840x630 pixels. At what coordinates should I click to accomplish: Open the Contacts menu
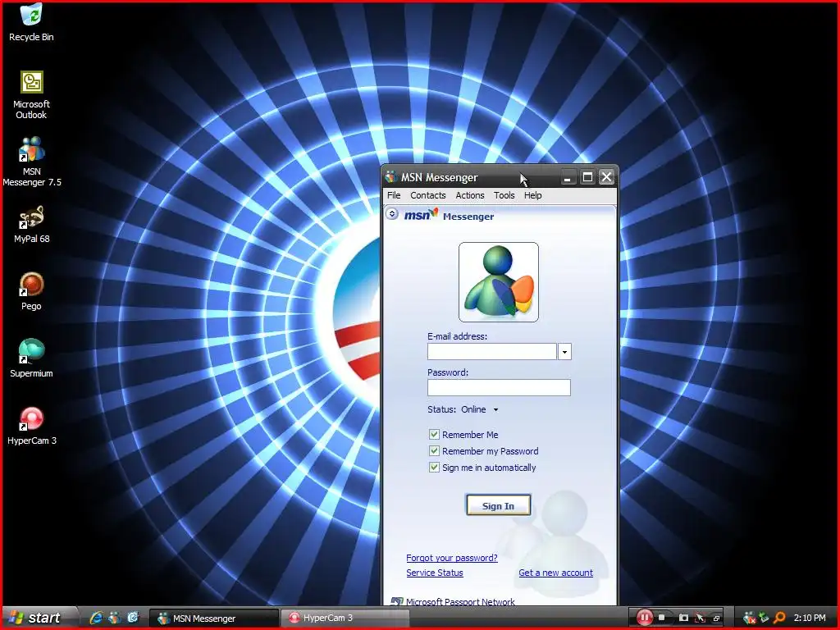[428, 195]
